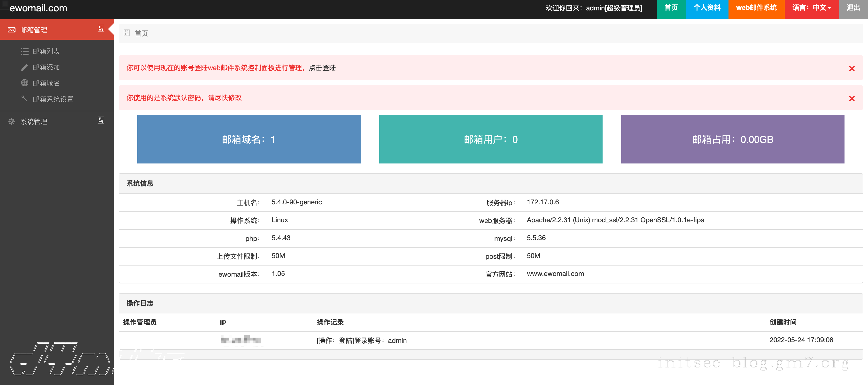Click the green 邮箱用户 statistics tile

click(x=491, y=139)
